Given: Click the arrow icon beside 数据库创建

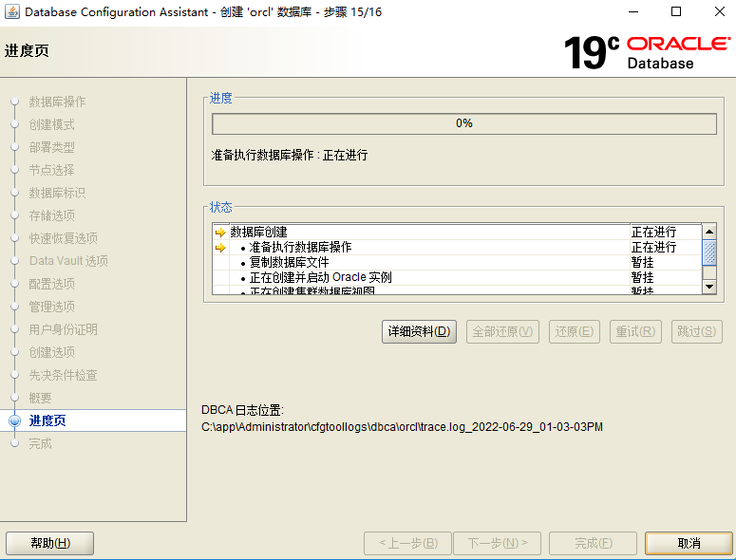Looking at the screenshot, I should click(x=220, y=233).
